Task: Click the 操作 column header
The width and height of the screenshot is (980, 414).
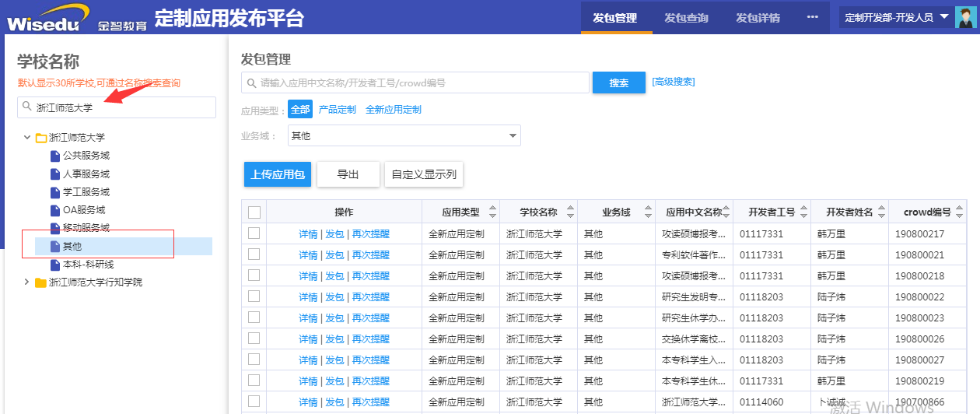Action: click(344, 212)
